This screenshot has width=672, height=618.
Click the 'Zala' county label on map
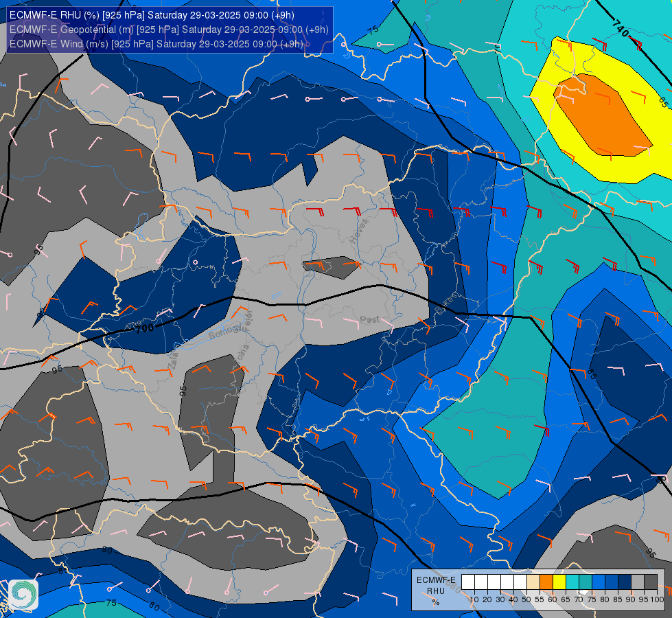174,361
